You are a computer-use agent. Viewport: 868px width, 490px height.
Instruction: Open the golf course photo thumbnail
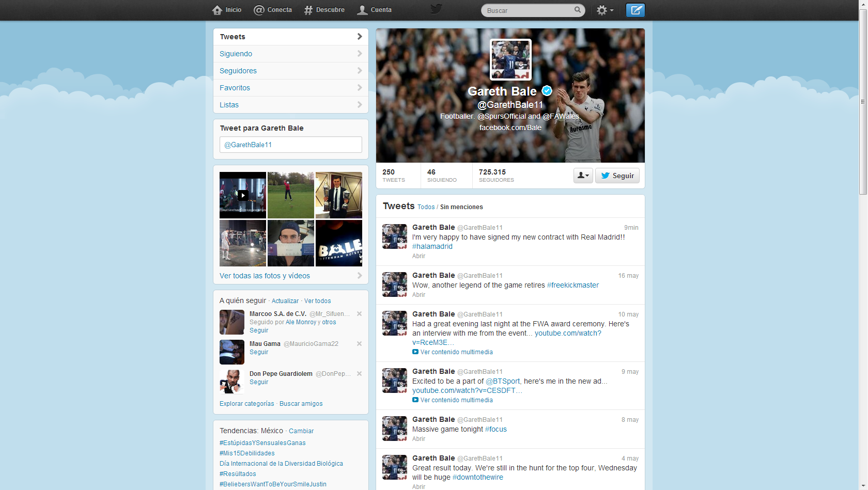click(x=291, y=195)
